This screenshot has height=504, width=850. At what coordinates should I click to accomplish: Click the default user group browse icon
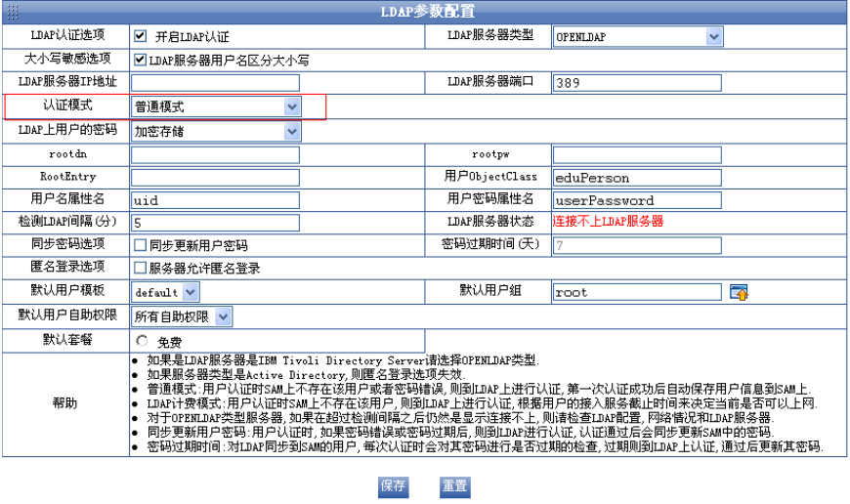(739, 292)
